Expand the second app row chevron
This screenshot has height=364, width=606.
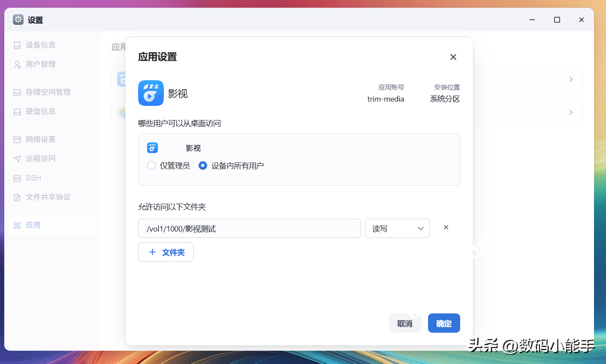pyautogui.click(x=571, y=112)
